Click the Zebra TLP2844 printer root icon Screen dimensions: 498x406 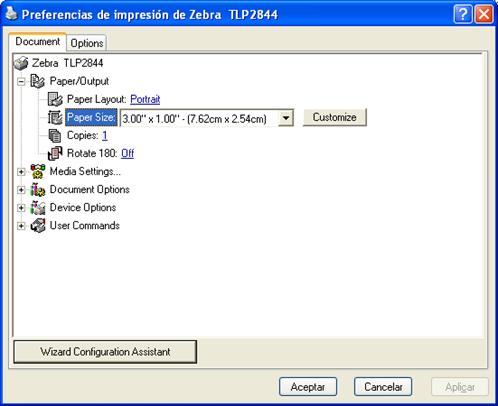tap(21, 63)
